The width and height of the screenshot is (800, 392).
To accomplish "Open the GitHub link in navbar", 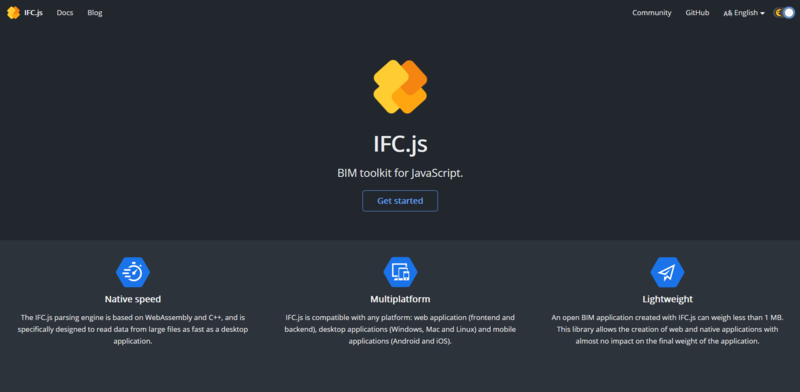I will click(x=697, y=13).
